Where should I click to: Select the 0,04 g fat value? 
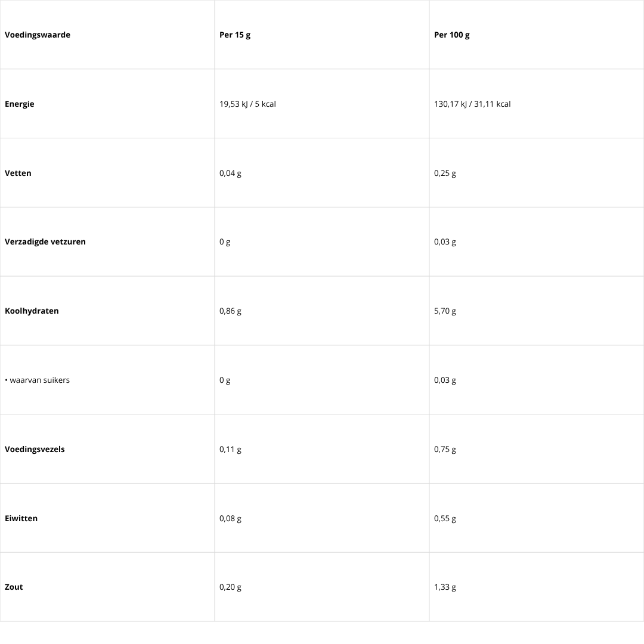(230, 173)
